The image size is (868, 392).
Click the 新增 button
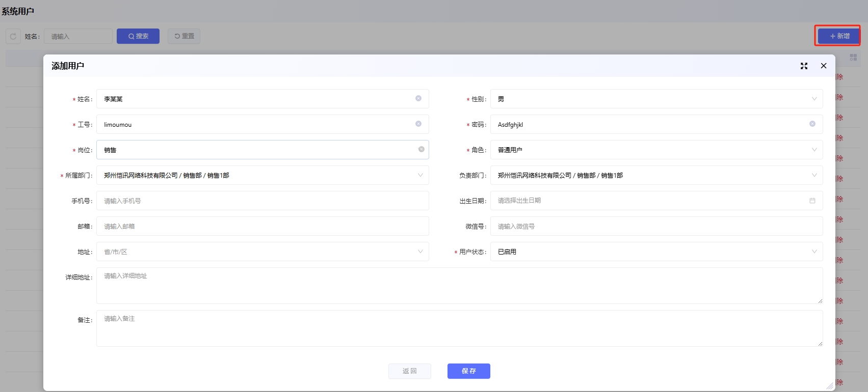click(839, 36)
